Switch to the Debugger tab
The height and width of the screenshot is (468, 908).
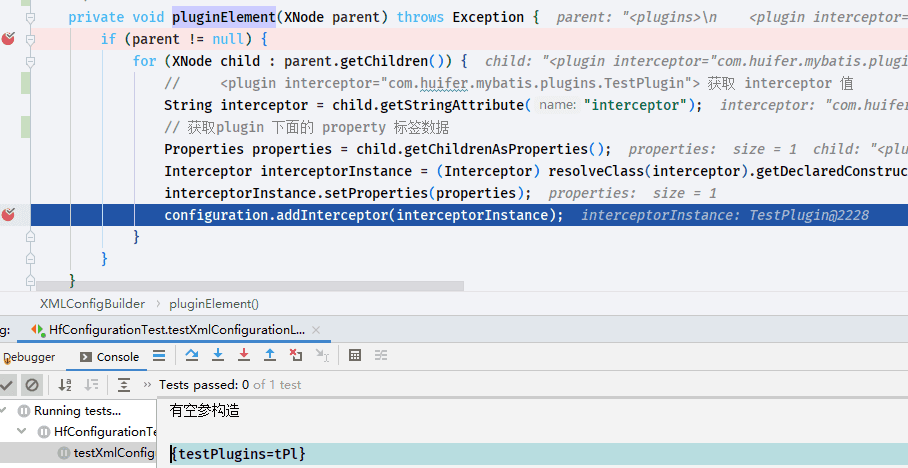tap(29, 357)
